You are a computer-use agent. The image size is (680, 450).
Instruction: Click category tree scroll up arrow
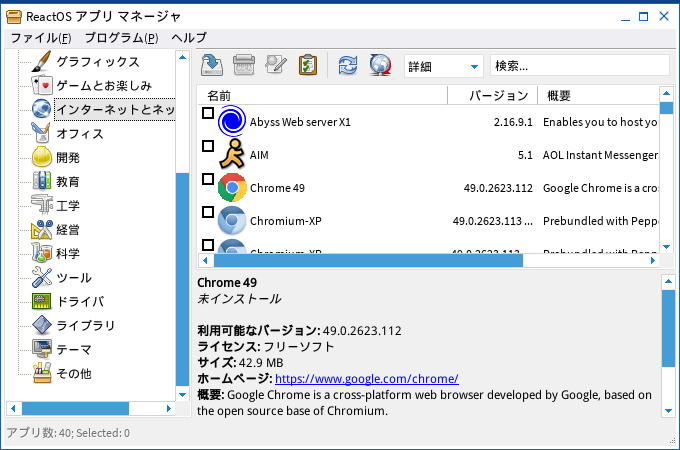tap(183, 57)
